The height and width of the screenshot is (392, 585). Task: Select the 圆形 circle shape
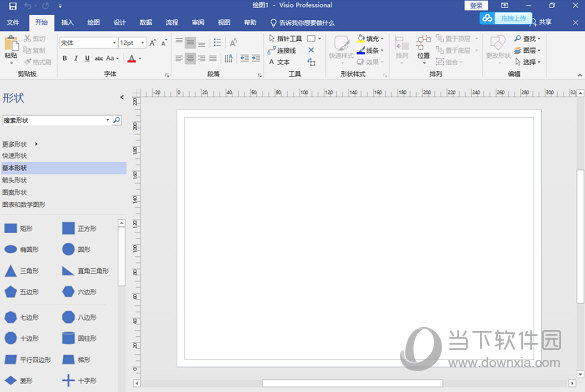pyautogui.click(x=76, y=249)
